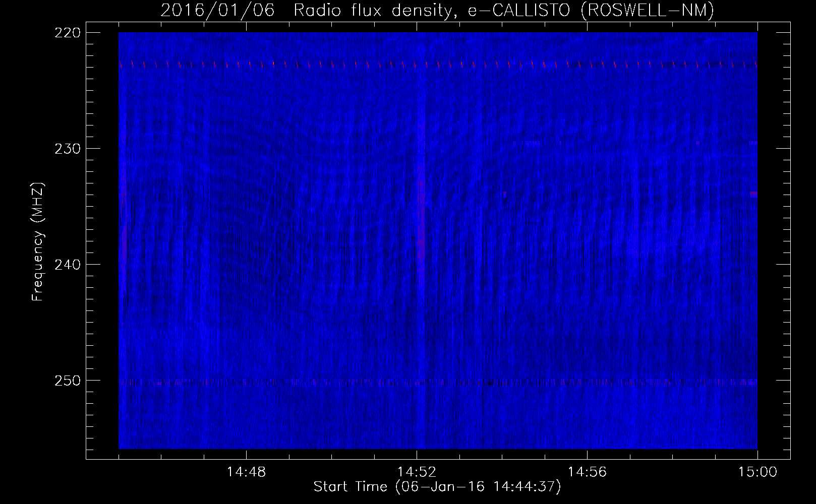
Task: Click the 2016/01/06 date in the title
Action: (217, 10)
